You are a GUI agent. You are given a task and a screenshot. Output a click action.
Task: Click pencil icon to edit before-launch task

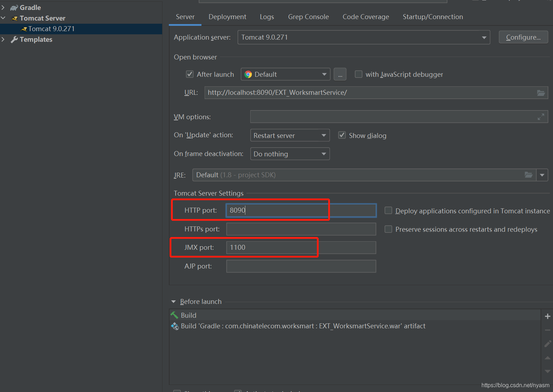547,344
